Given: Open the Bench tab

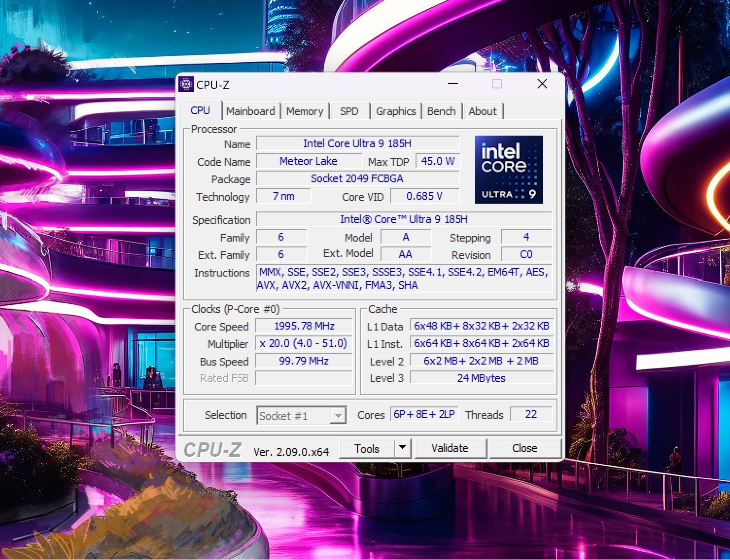Looking at the screenshot, I should click(x=441, y=111).
